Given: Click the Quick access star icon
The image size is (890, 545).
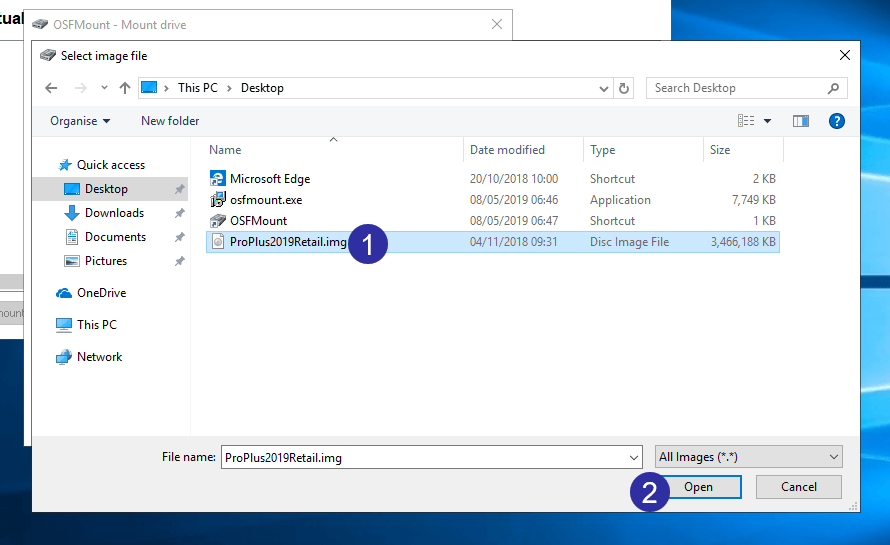Looking at the screenshot, I should point(65,165).
